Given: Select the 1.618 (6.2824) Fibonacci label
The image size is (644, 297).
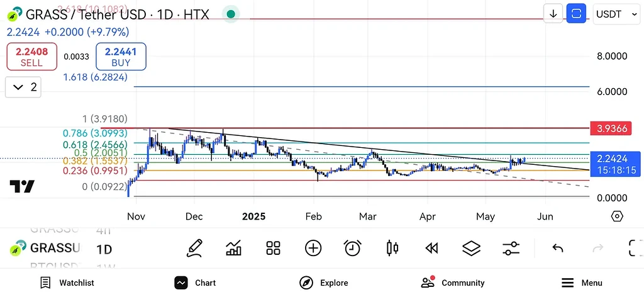Looking at the screenshot, I should coord(95,77).
